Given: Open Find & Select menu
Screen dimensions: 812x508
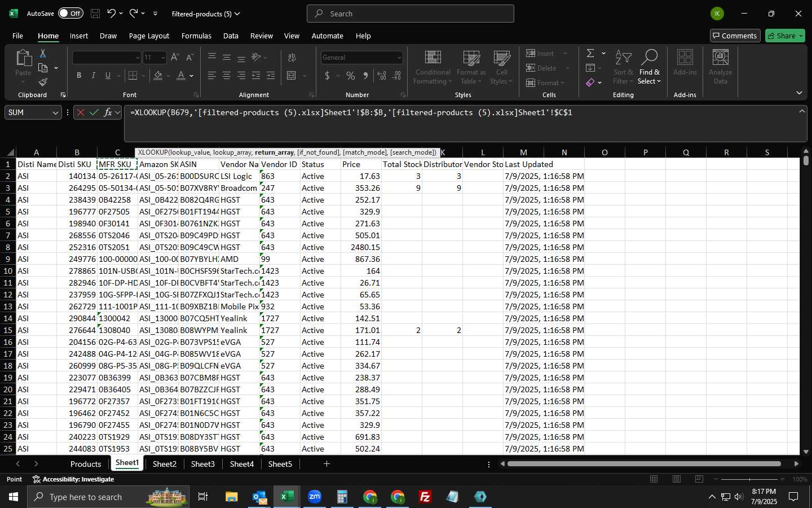Looking at the screenshot, I should pos(650,67).
